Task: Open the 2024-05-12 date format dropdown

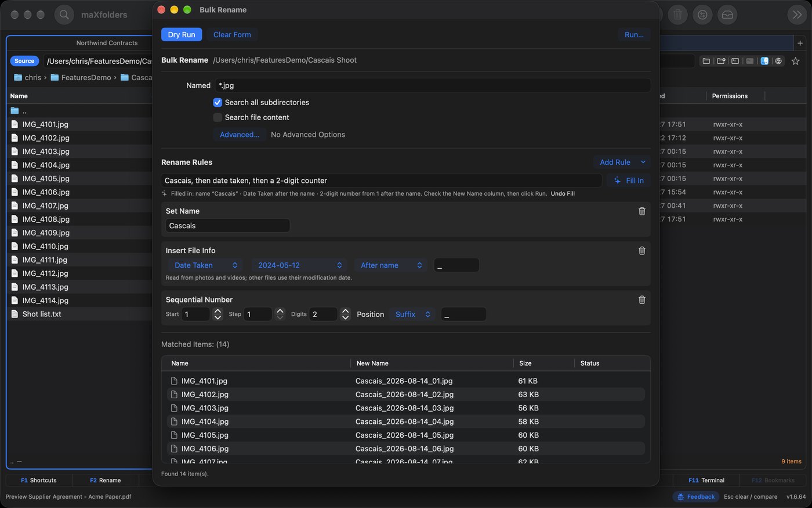Action: tap(299, 265)
